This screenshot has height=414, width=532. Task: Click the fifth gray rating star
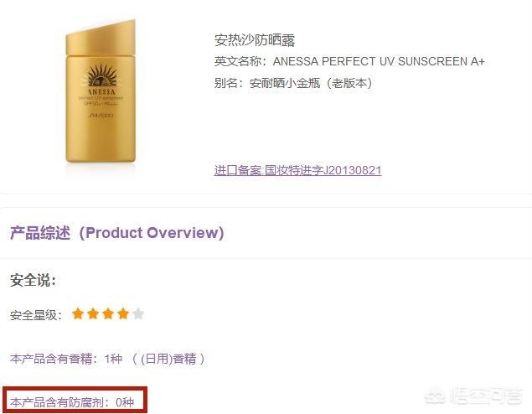138,314
